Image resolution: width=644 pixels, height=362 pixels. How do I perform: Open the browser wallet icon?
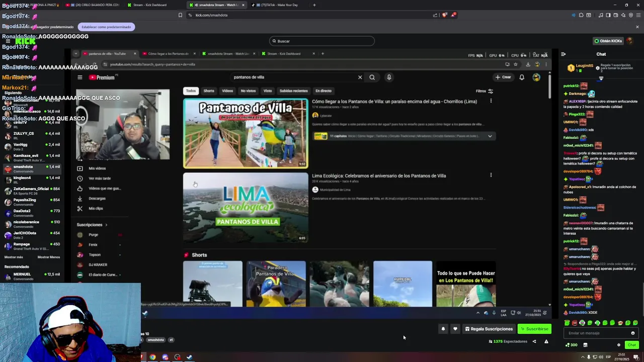pos(616,15)
